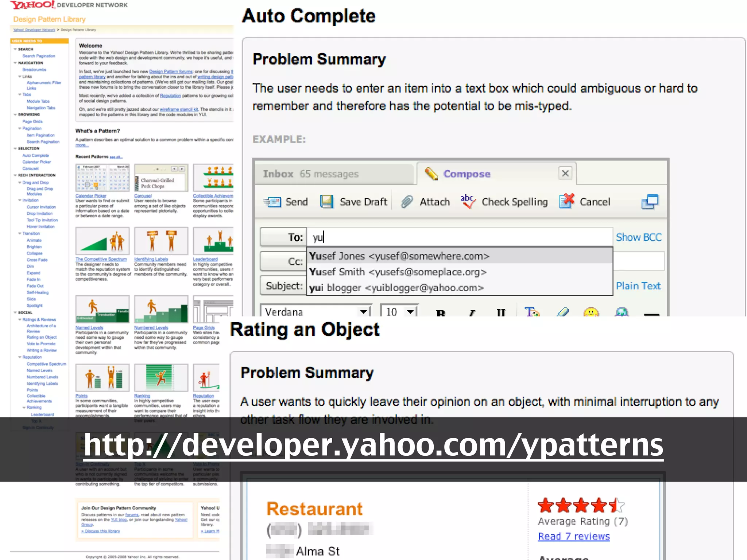Click the Plain Text link

638,286
